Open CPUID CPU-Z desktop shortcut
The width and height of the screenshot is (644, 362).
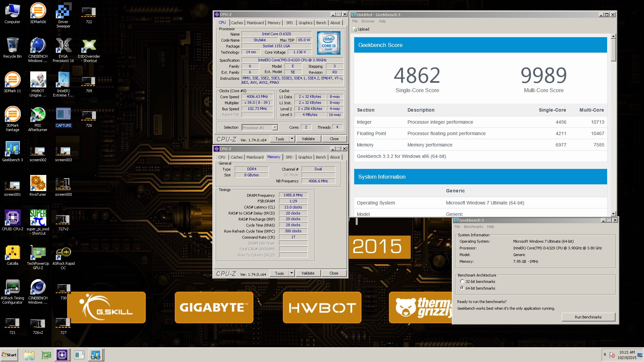[12, 221]
